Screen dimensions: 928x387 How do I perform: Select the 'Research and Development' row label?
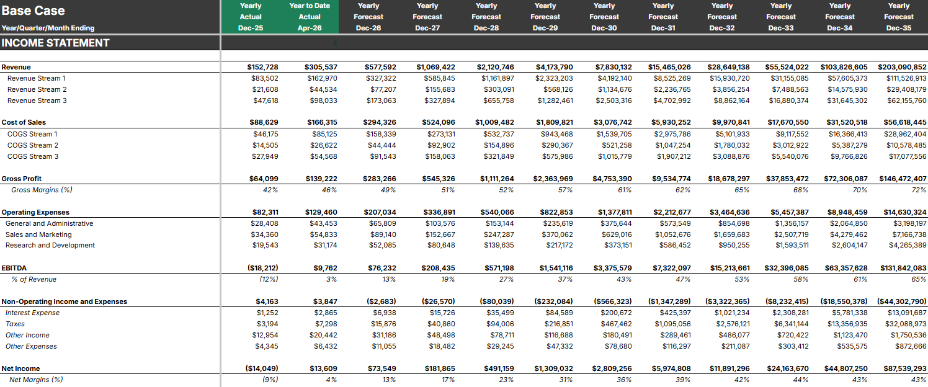click(x=50, y=245)
